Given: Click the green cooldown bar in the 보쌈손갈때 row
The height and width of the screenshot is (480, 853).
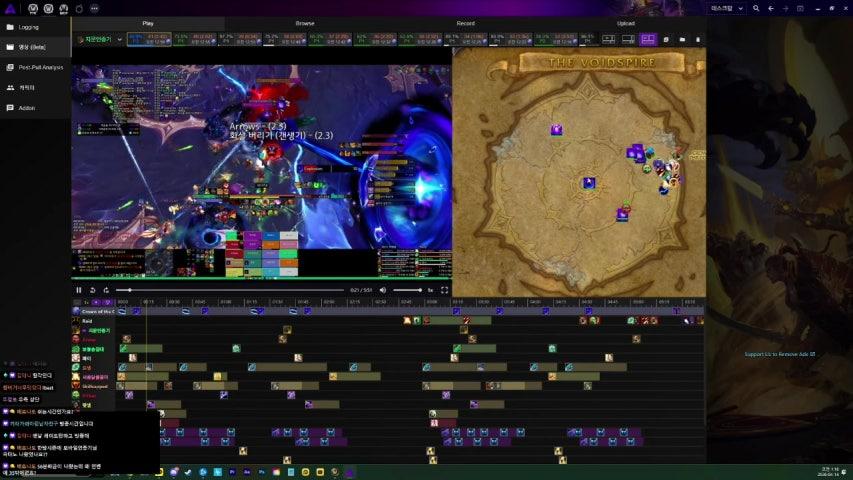Looking at the screenshot, I should coord(141,348).
